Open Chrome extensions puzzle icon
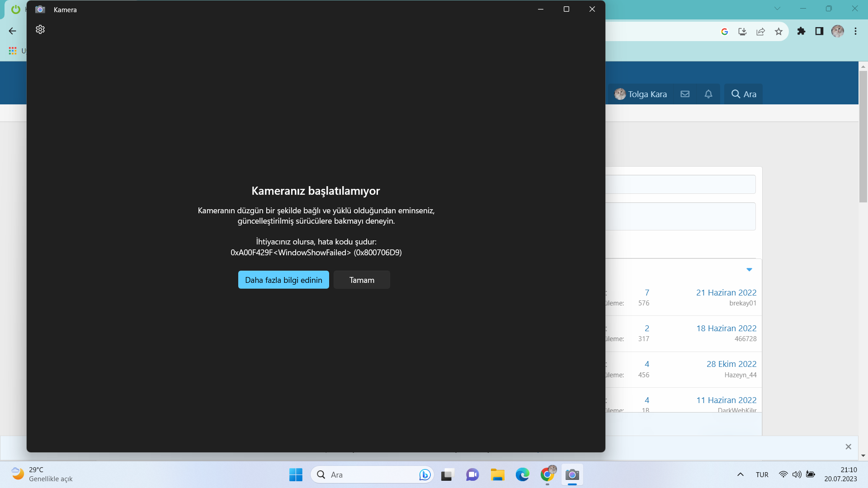The image size is (868, 488). (801, 31)
